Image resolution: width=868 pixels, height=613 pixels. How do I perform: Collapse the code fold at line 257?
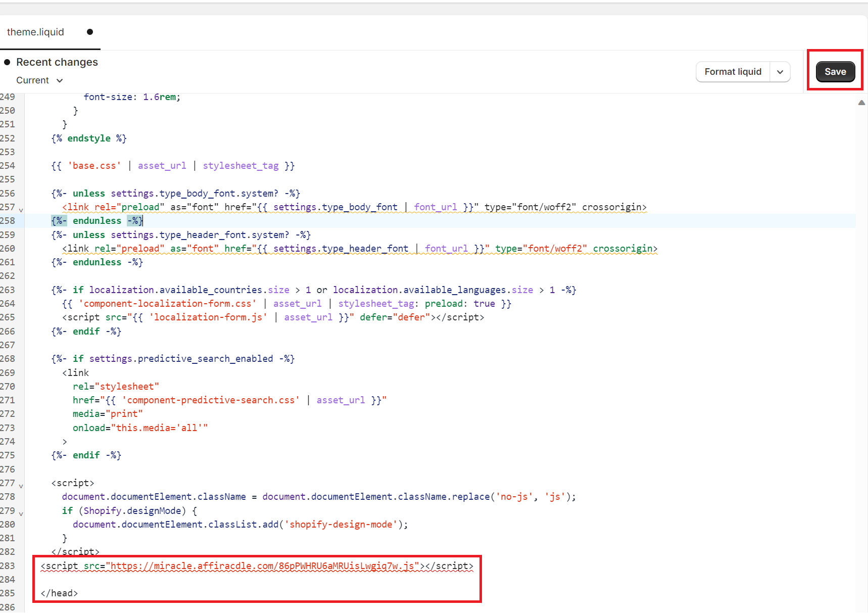(21, 209)
